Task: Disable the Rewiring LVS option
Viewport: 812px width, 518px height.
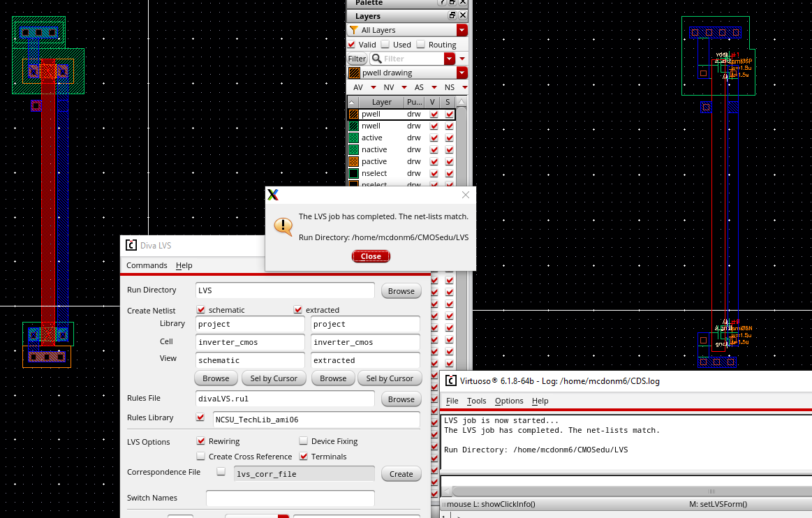Action: [x=201, y=441]
